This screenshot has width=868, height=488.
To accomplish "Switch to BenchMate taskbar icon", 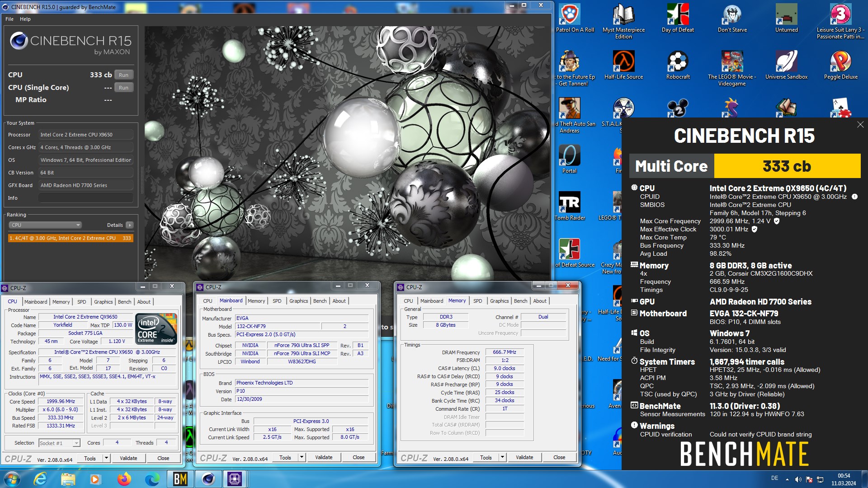I will pos(180,479).
